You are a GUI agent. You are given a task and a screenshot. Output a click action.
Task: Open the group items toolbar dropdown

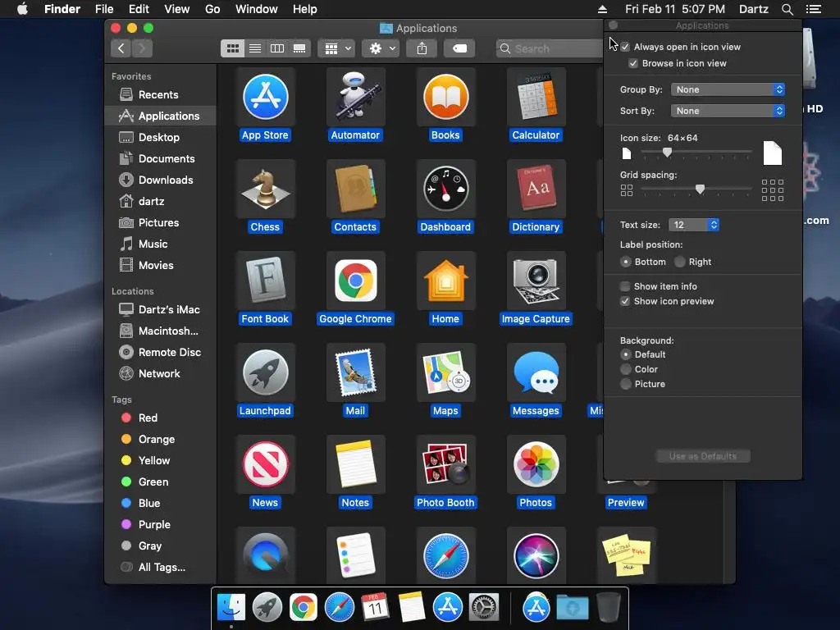pos(336,48)
